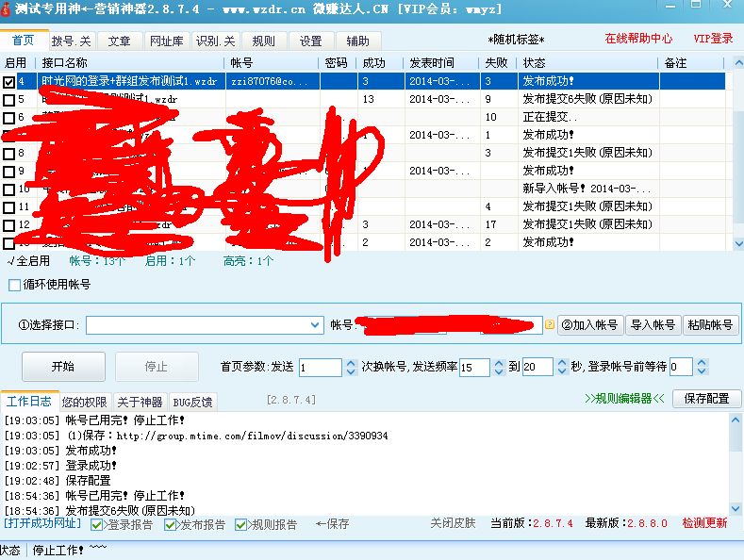Open the BUG反馈 tab
Screen dimensions: 744x560
pyautogui.click(x=192, y=402)
